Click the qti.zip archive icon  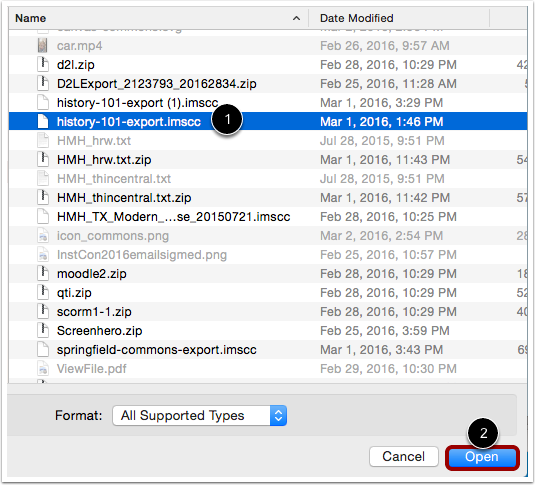(x=43, y=293)
